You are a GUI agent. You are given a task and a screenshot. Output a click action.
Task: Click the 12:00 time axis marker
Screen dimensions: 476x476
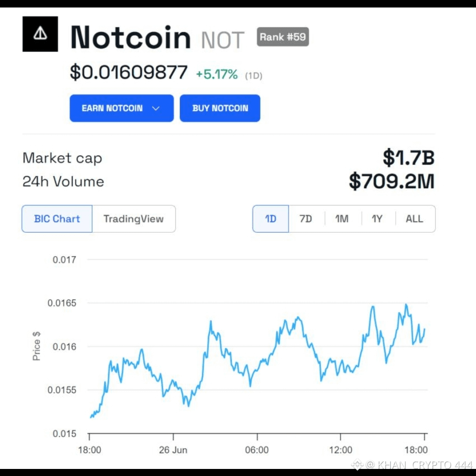coord(341,450)
